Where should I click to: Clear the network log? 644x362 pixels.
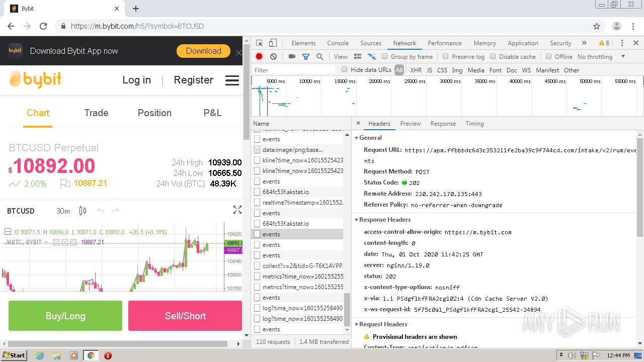(x=273, y=57)
